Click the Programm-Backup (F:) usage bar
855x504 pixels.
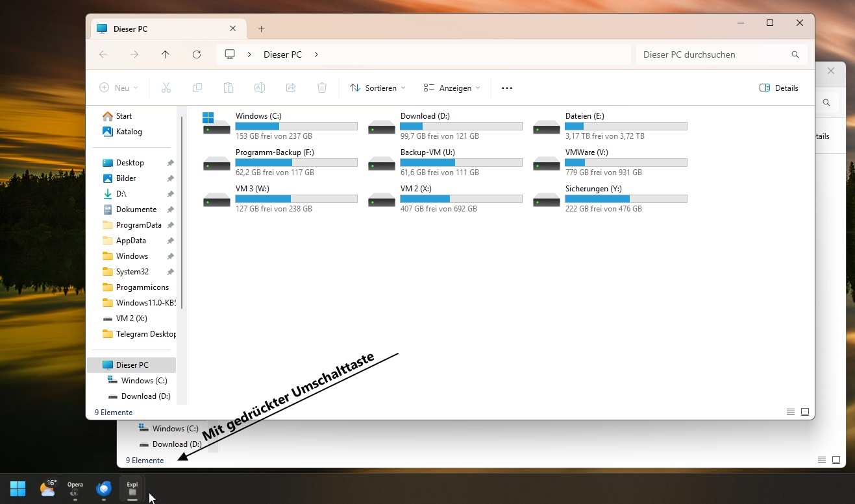click(x=296, y=163)
